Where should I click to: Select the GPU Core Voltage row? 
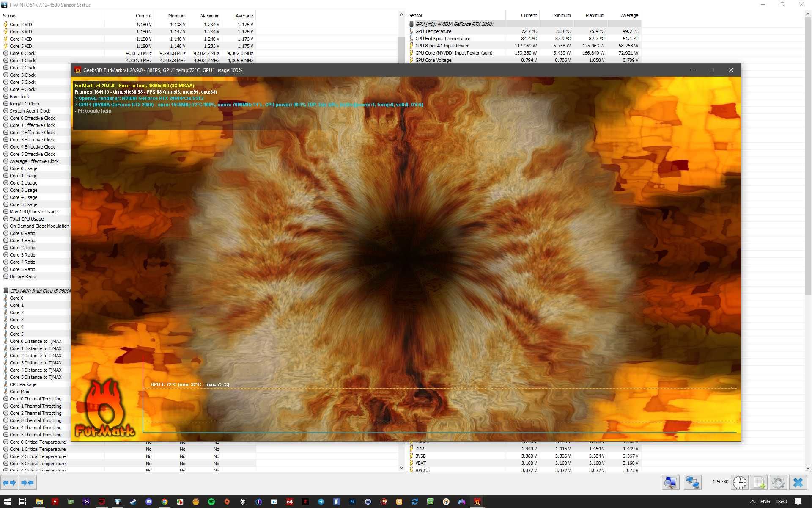[x=524, y=60]
